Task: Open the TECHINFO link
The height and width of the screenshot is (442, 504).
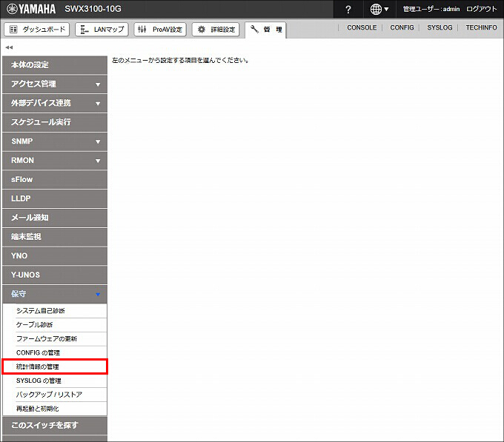Action: point(481,27)
